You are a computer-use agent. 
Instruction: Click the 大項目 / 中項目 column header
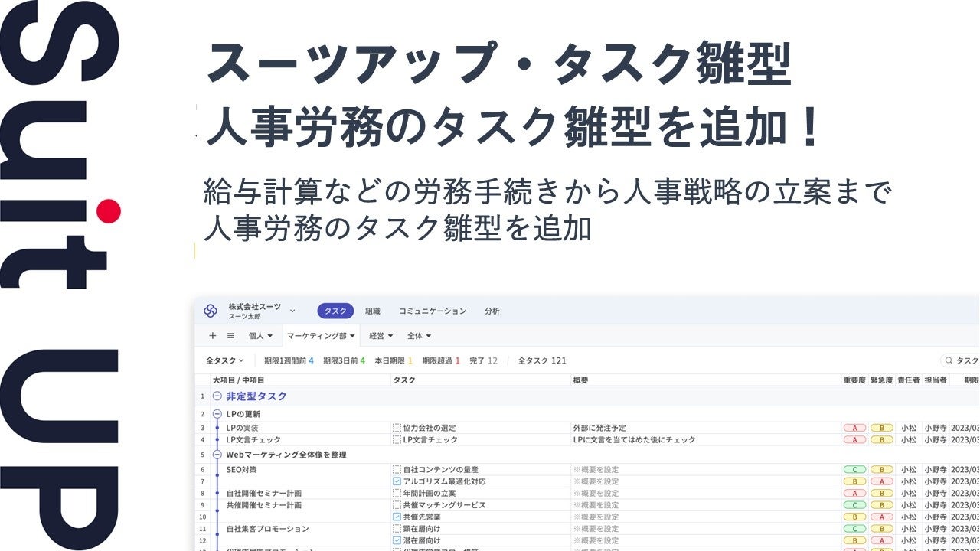(239, 380)
